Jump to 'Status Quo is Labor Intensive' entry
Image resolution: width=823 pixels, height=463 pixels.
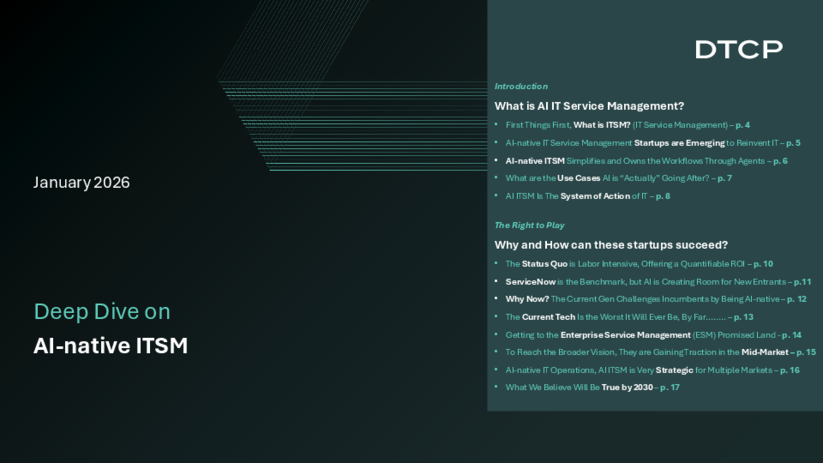(x=639, y=264)
